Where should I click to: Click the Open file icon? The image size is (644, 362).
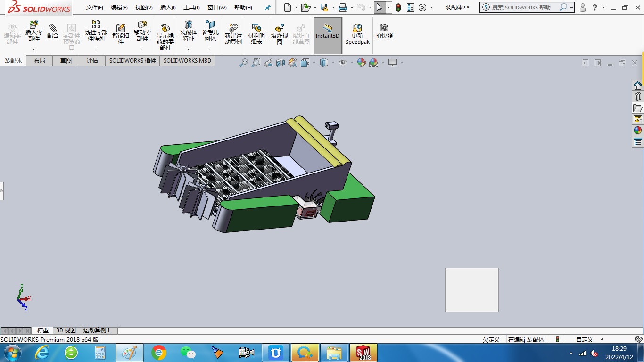point(305,8)
